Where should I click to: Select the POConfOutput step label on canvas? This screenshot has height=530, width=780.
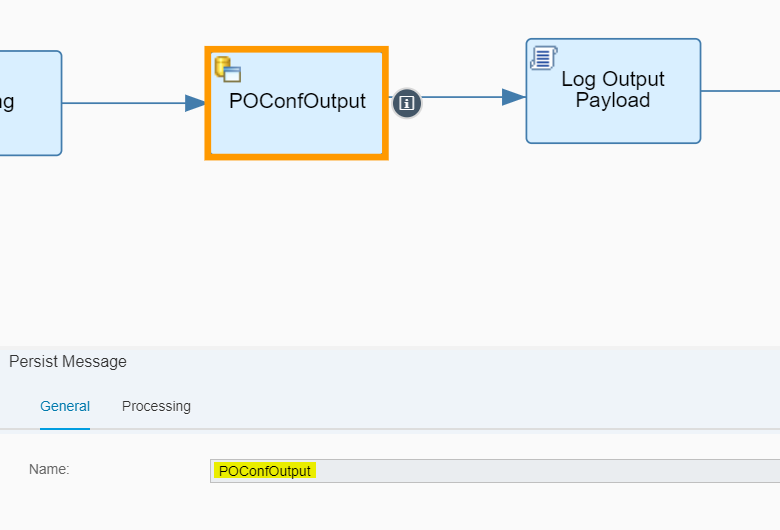tap(297, 102)
